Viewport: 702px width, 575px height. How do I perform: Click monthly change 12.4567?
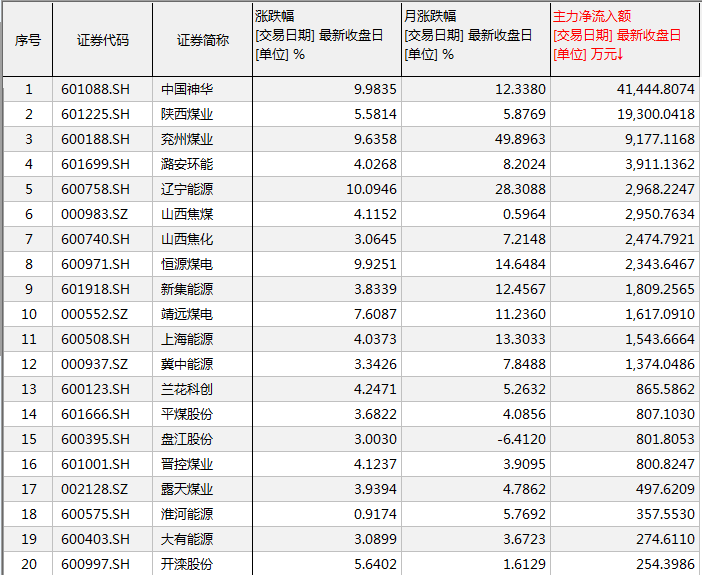520,289
